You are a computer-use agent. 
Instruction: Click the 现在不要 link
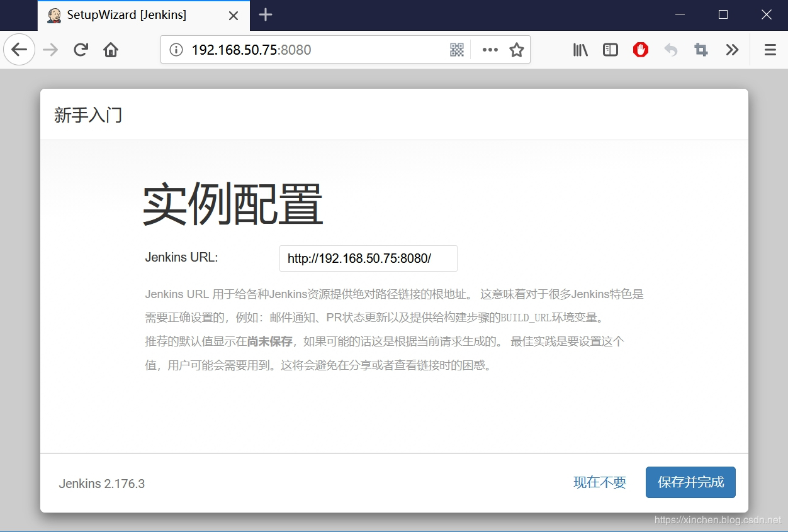point(599,482)
